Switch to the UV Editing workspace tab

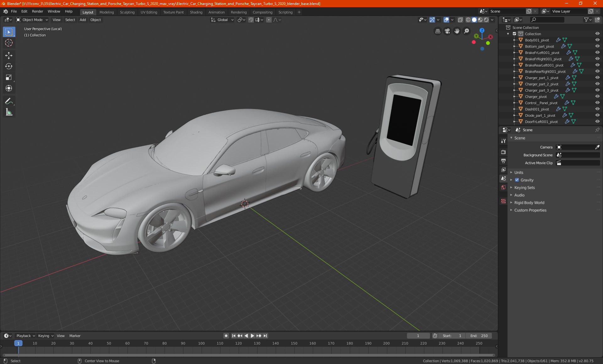(x=149, y=12)
